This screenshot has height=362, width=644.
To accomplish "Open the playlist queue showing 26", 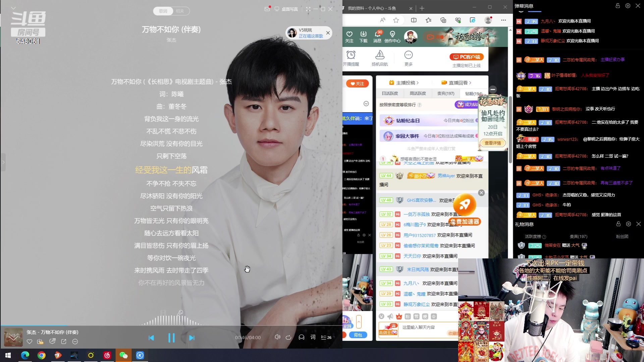I will pos(326,337).
